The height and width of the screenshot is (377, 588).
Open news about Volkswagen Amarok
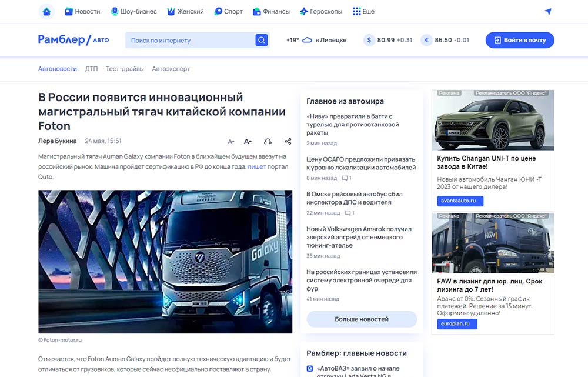(359, 237)
